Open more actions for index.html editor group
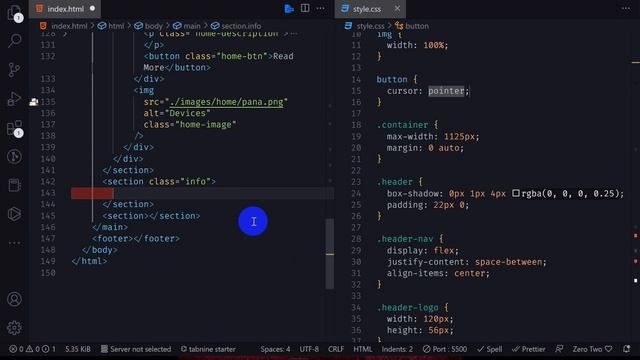Viewport: 640px width, 360px height. point(320,8)
